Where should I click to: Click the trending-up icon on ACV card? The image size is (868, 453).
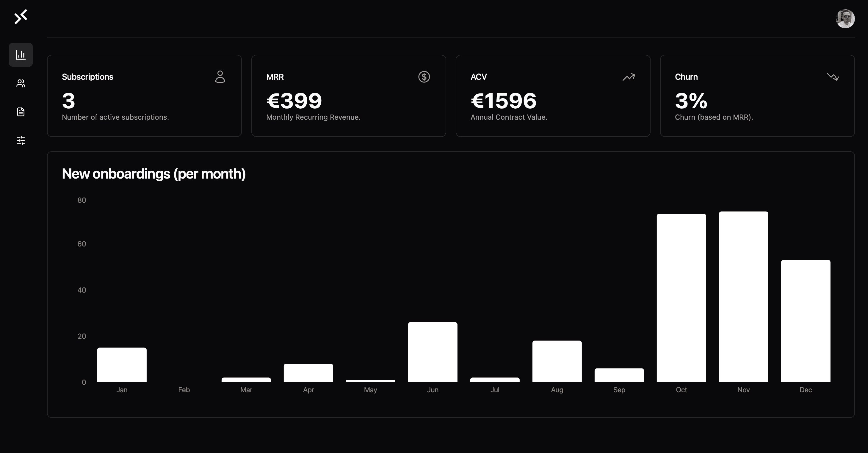tap(629, 77)
